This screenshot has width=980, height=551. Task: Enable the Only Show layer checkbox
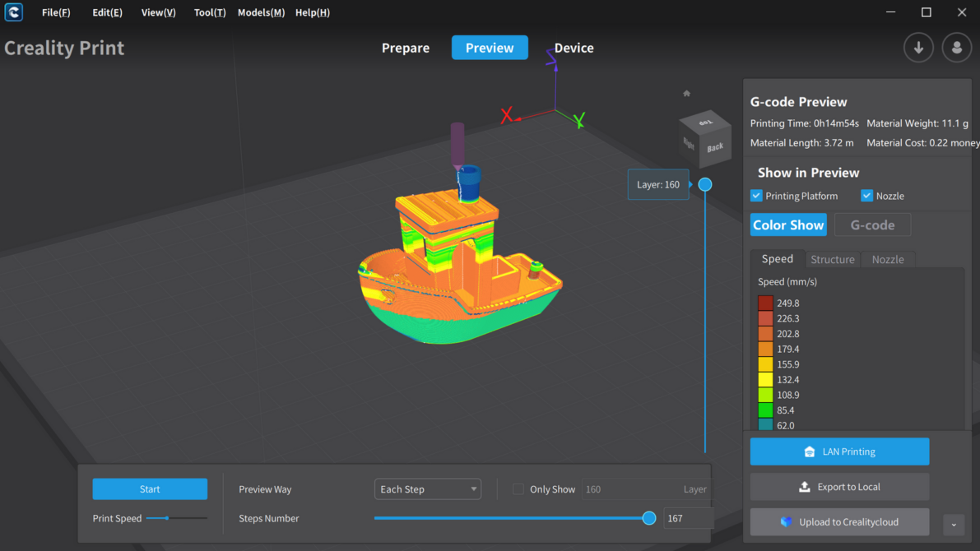518,489
